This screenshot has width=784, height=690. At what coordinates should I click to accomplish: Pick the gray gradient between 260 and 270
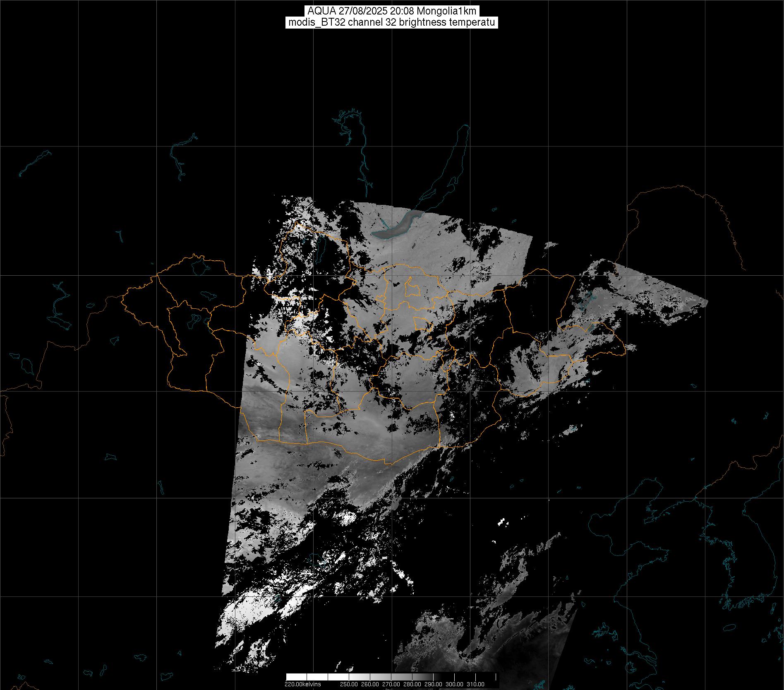[x=380, y=677]
